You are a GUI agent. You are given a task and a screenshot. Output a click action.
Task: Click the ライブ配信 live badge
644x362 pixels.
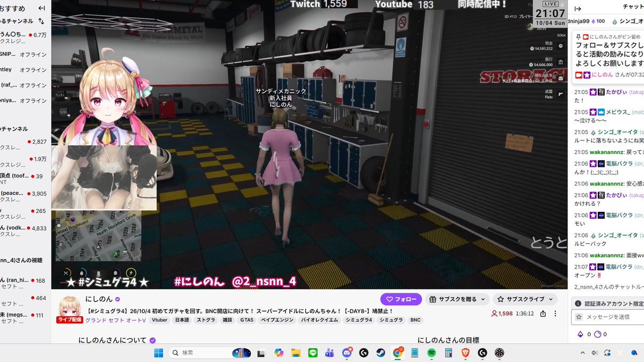[x=69, y=320]
